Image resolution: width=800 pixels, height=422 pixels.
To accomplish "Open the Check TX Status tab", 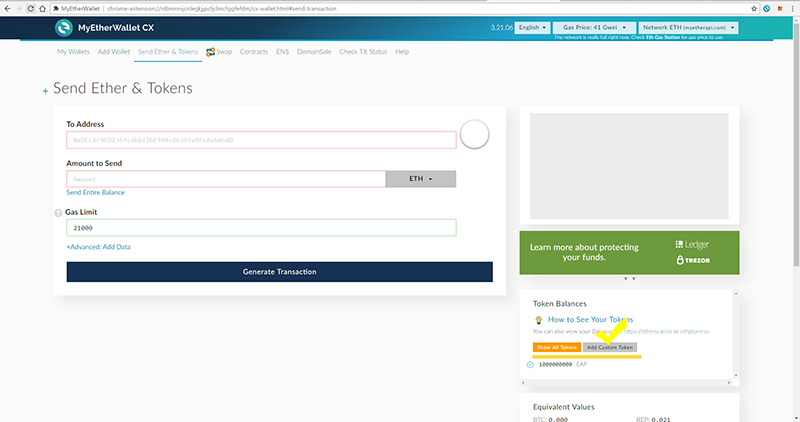I will [x=363, y=52].
